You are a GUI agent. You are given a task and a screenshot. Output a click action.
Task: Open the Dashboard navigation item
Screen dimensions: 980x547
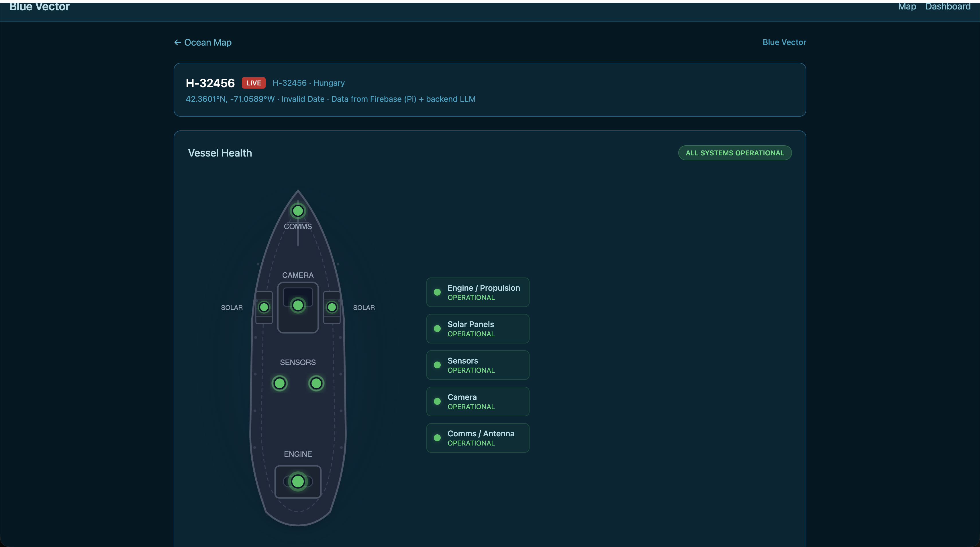click(x=948, y=7)
